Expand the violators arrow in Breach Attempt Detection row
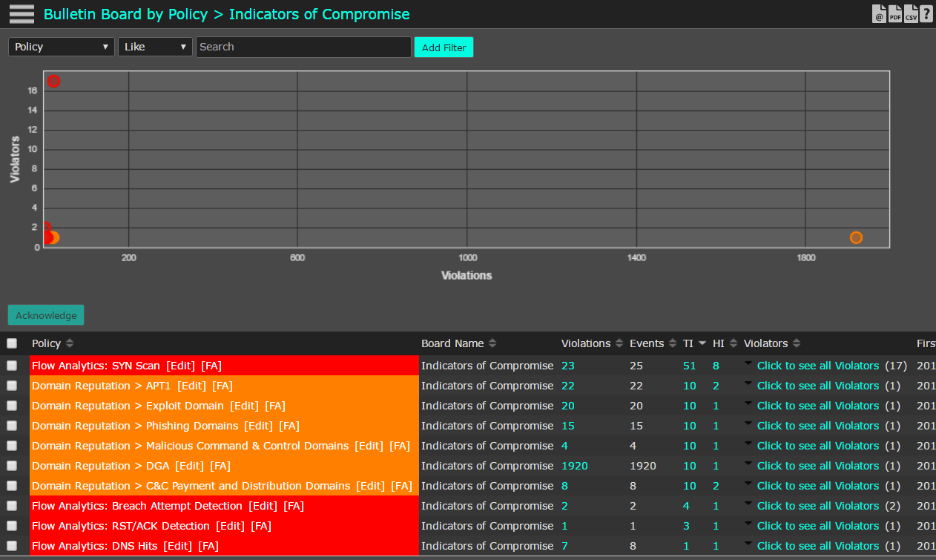Screen dimensions: 936x560 click(748, 503)
